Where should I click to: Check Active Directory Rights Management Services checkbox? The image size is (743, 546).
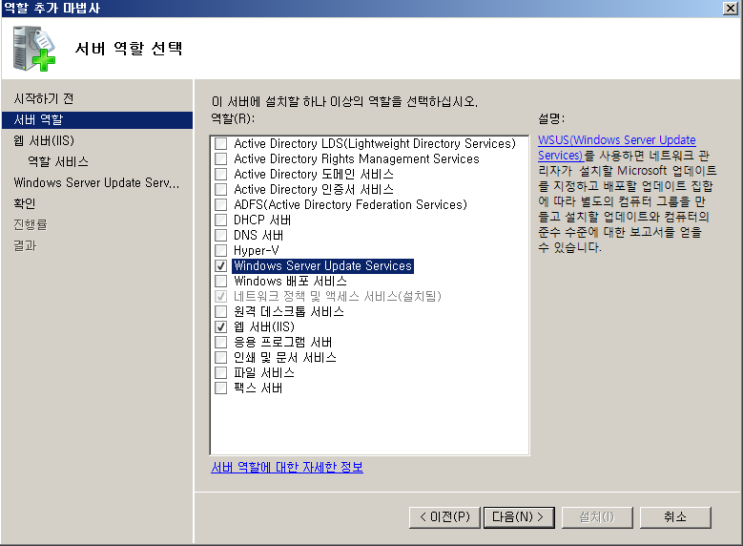tap(221, 159)
